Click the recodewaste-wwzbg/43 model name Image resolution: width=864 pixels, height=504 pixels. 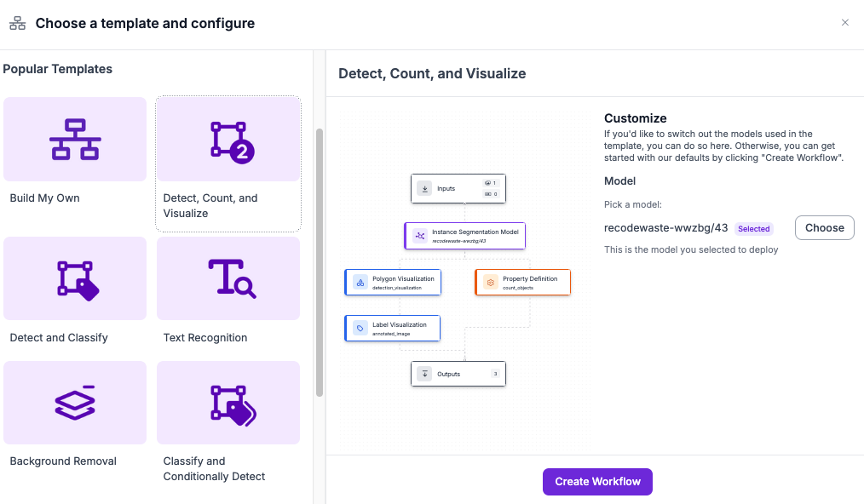click(x=665, y=228)
